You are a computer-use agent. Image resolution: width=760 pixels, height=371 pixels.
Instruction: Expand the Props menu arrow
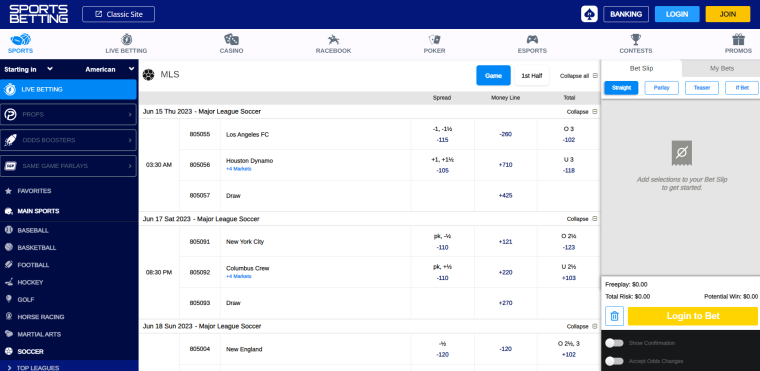(130, 114)
